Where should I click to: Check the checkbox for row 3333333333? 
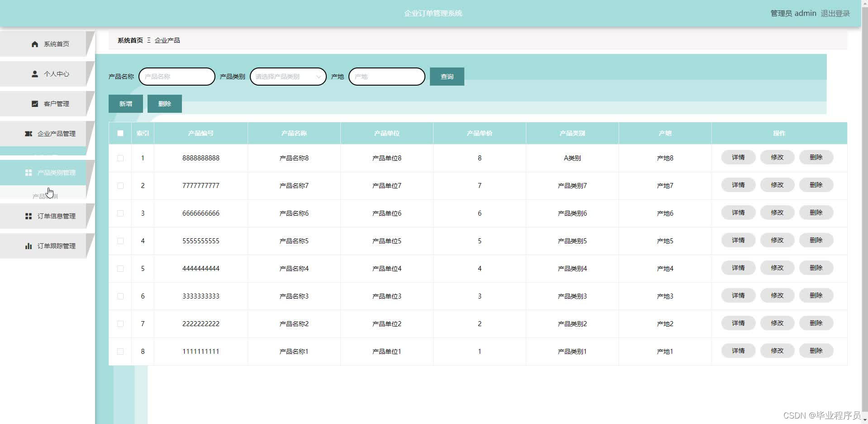[x=120, y=296]
